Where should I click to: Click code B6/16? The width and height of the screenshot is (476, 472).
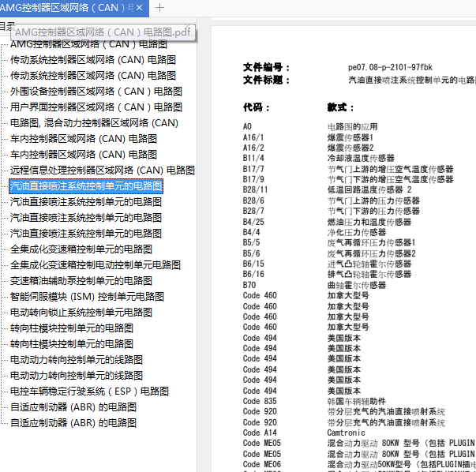(x=253, y=274)
